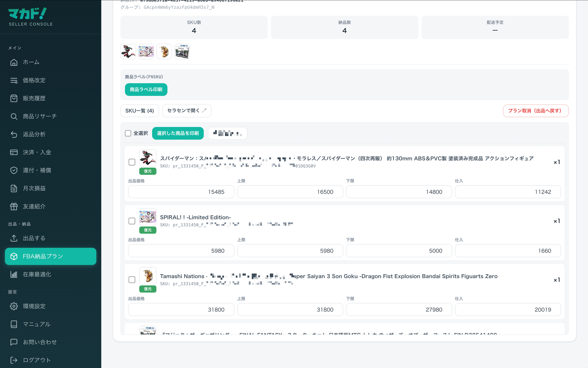Click the 復元 badge under Tamashi Nations image
The image size is (588, 368).
(x=148, y=289)
